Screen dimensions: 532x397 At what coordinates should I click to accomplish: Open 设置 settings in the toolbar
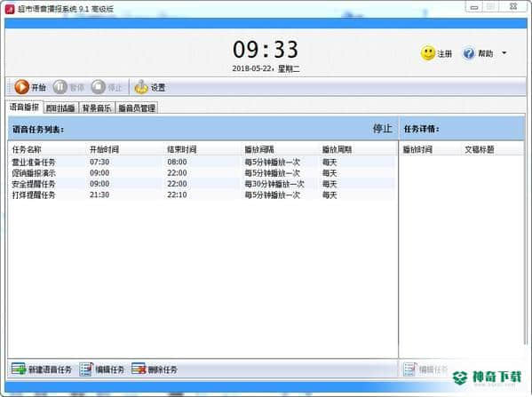point(149,88)
